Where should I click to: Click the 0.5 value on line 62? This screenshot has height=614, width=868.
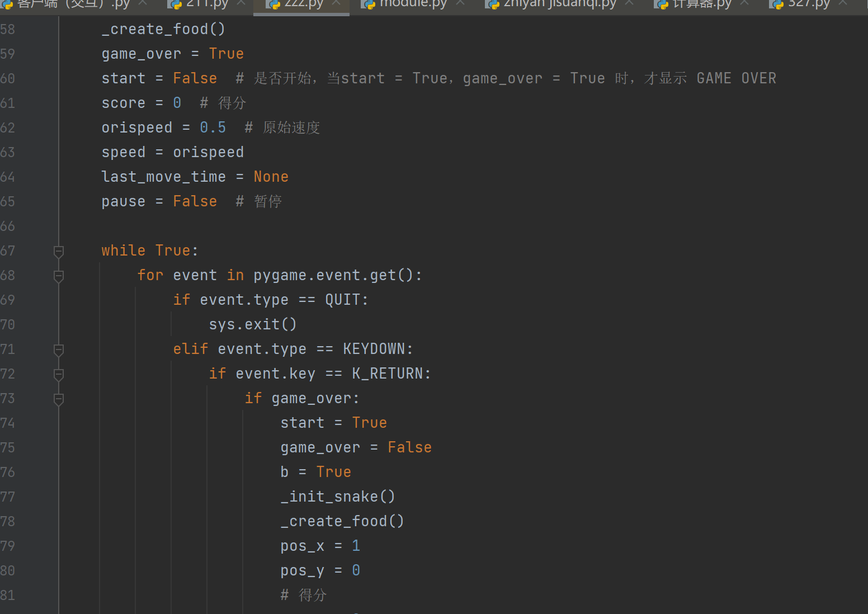[213, 127]
